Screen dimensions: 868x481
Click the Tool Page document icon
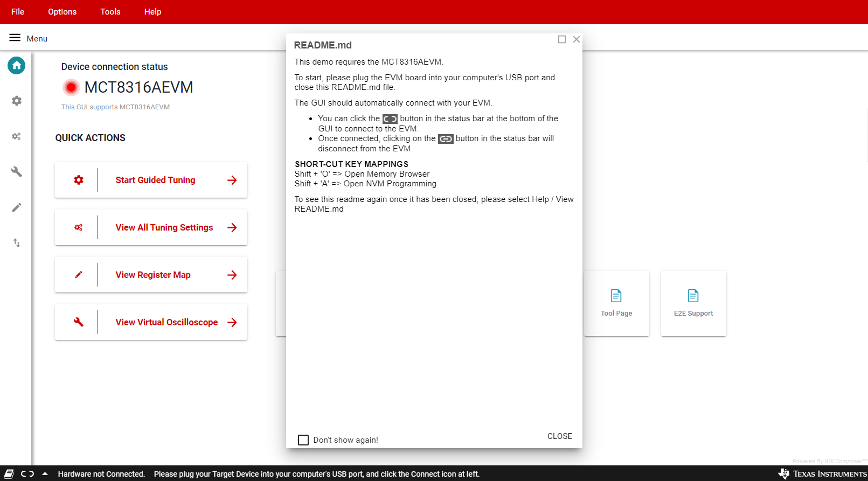click(x=616, y=296)
